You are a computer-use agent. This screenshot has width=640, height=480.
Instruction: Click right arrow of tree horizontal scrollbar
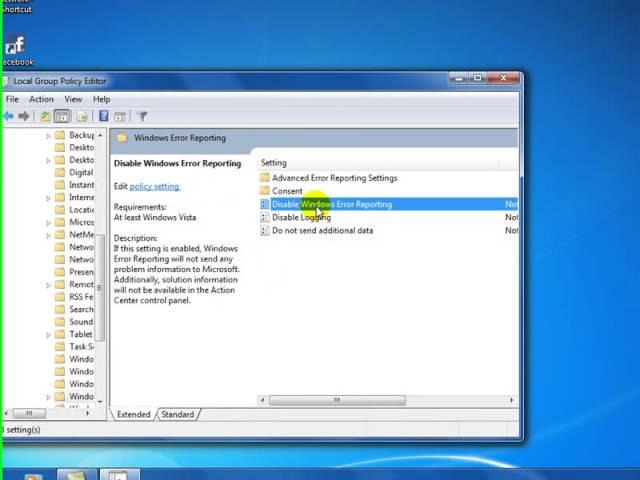(88, 413)
